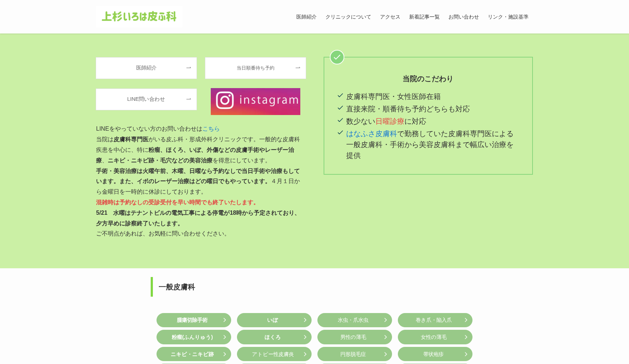Click the green circular checkmark badge
Image resolution: width=629 pixels, height=364 pixels.
[x=337, y=57]
